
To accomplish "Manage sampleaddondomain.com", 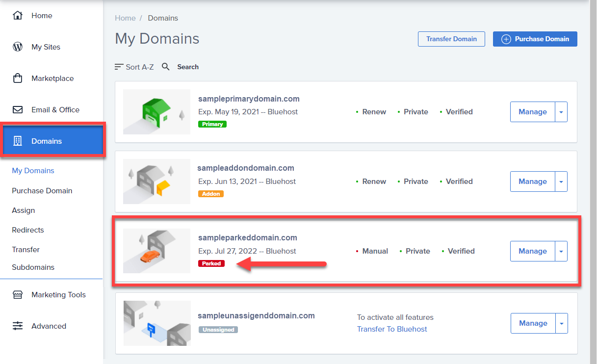I will tap(533, 182).
